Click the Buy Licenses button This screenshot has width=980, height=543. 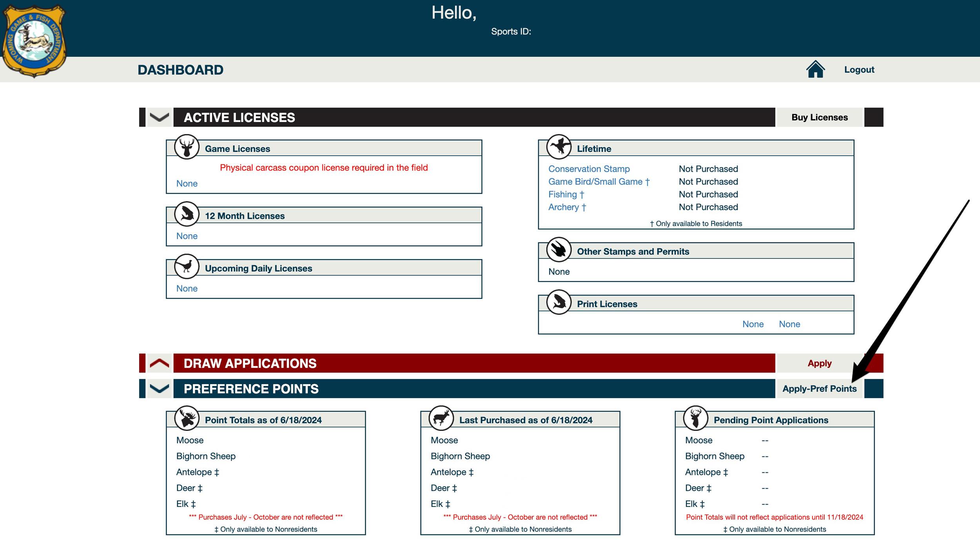819,117
